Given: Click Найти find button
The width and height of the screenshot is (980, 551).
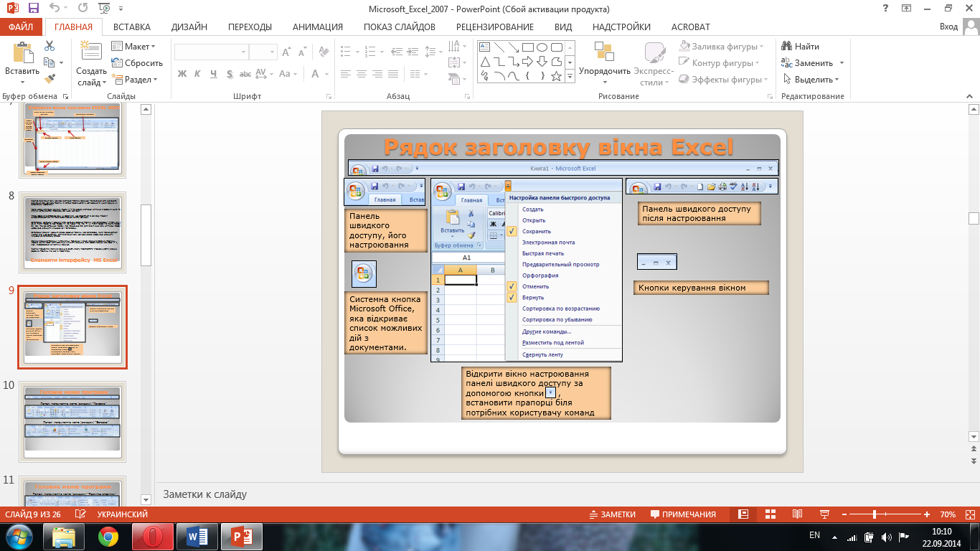Looking at the screenshot, I should (x=801, y=47).
